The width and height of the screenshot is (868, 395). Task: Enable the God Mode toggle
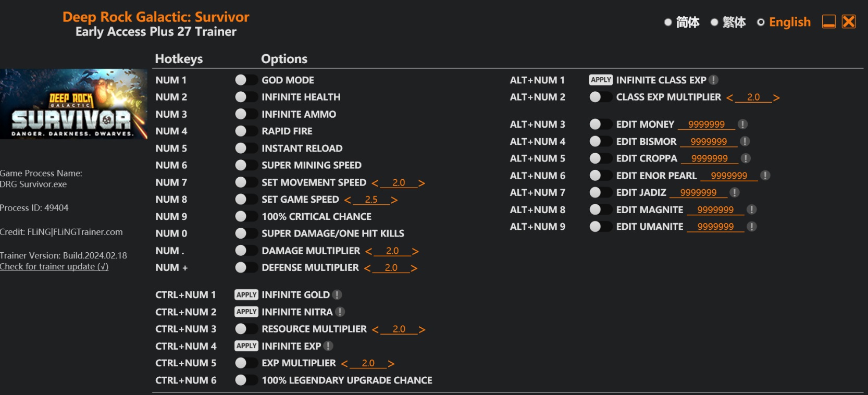pyautogui.click(x=245, y=80)
